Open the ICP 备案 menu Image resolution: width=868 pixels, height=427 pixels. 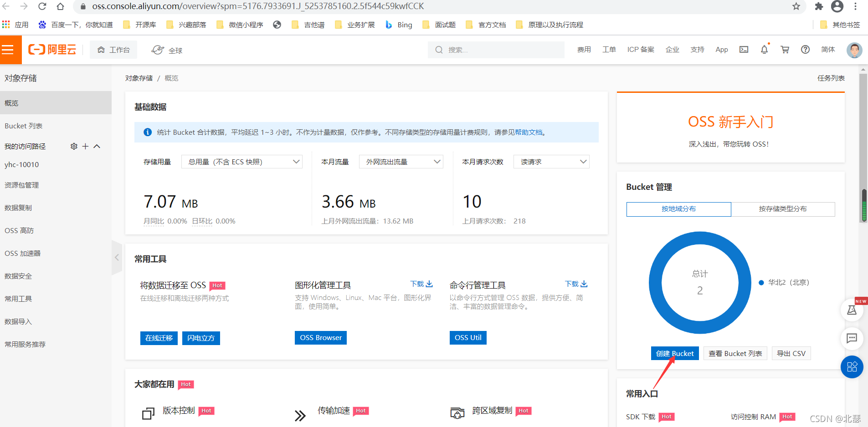(x=641, y=50)
